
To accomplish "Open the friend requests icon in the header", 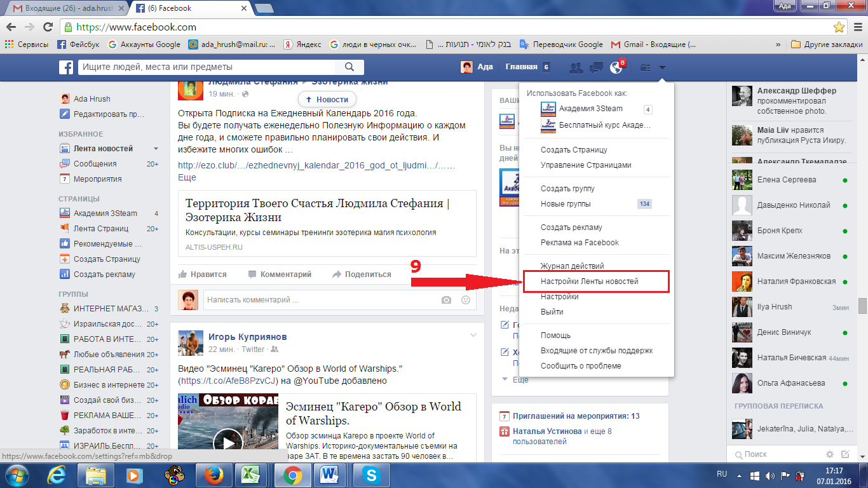I will tap(576, 67).
